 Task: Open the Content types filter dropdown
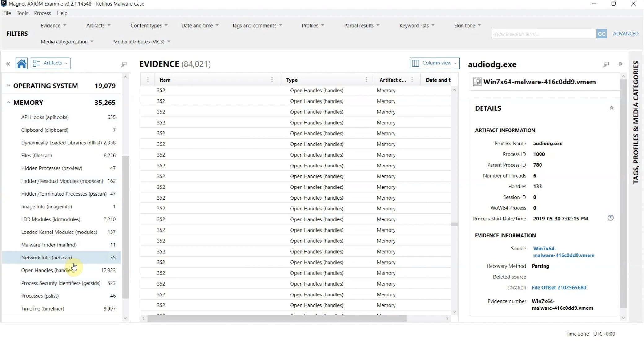149,25
